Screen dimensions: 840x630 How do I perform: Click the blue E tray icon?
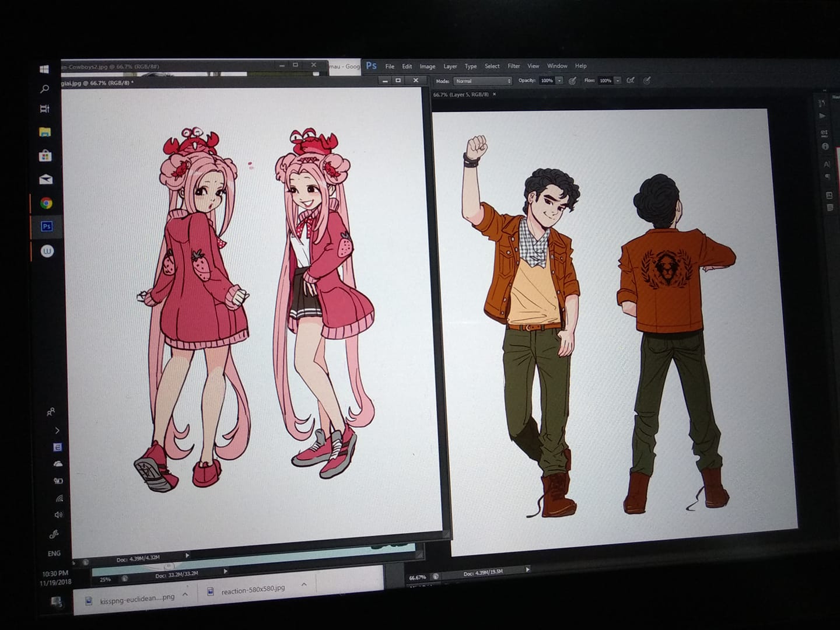coord(57,447)
